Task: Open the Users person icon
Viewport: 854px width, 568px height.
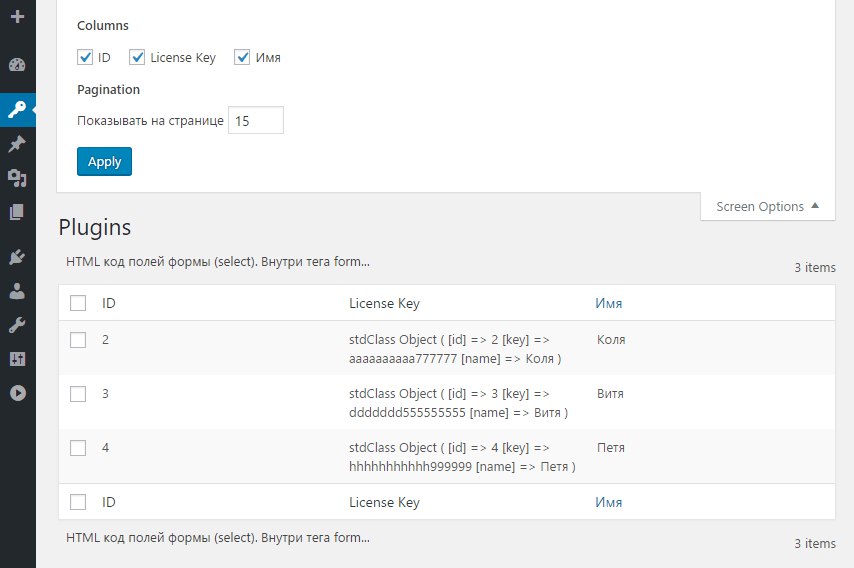Action: point(17,291)
